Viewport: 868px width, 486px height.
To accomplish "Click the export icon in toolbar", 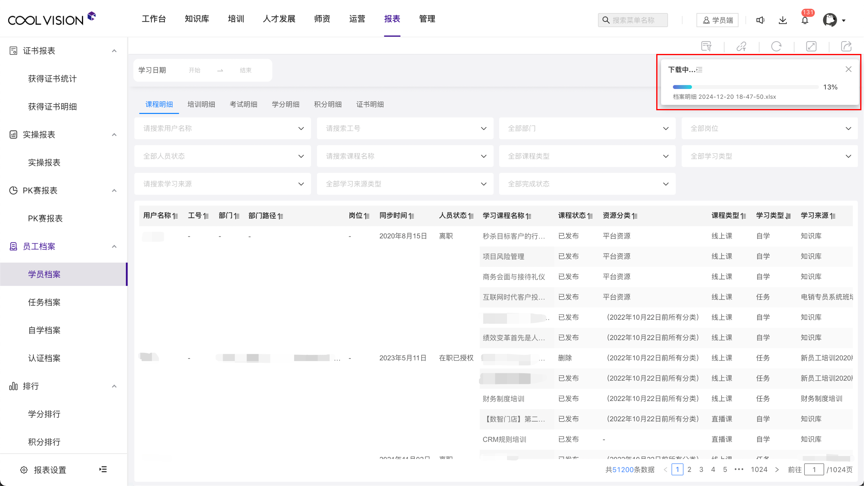I will click(846, 46).
